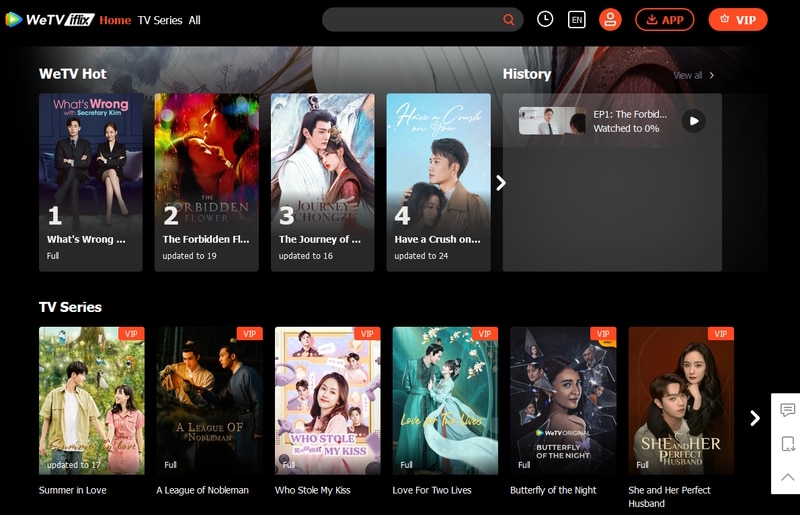Open the All menu item
Screen dimensions: 800x515
[x=195, y=20]
